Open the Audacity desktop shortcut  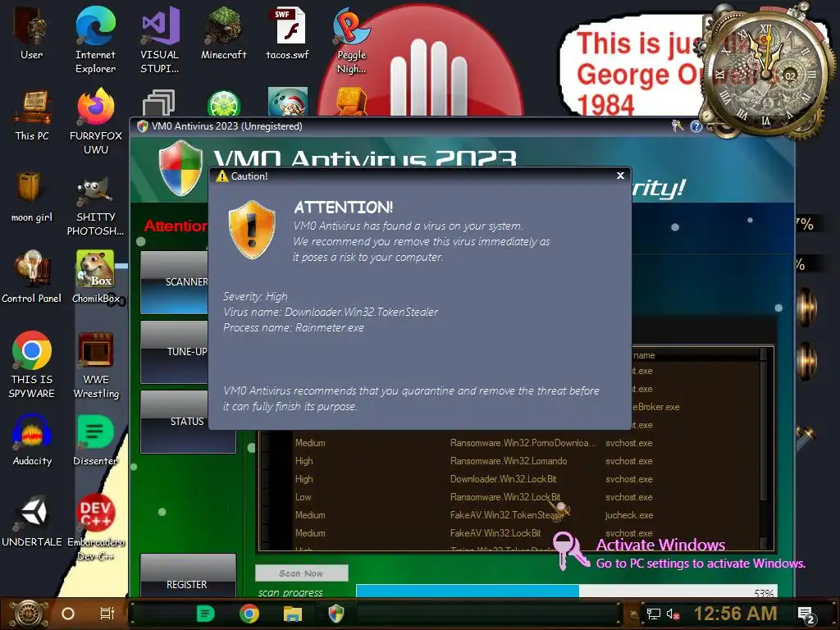pos(32,440)
